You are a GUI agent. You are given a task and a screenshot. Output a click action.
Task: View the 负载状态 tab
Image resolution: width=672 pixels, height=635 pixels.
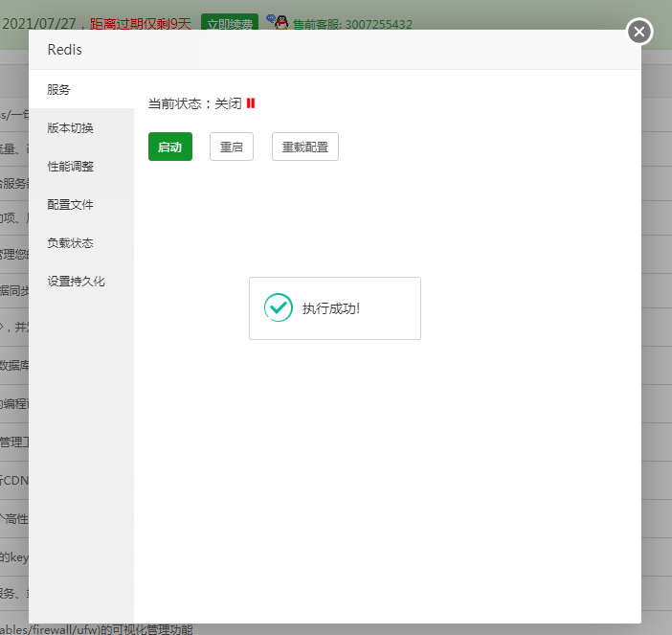(81, 243)
